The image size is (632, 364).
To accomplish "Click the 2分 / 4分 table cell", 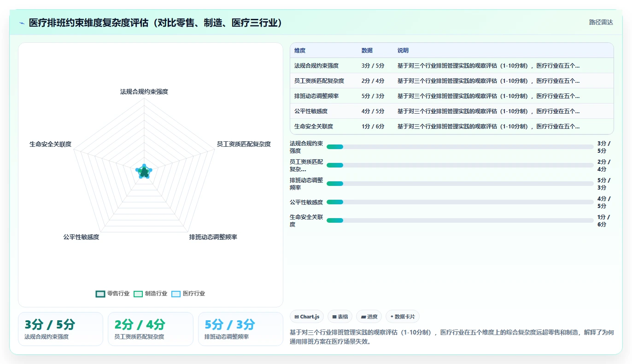I will click(373, 81).
